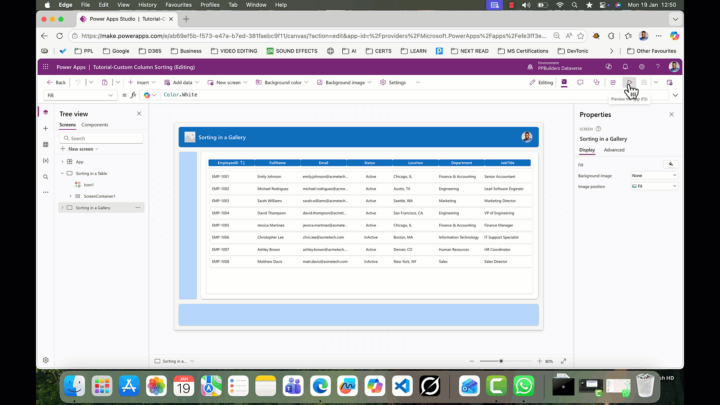Open Settings in command bar
This screenshot has width=720, height=405.
(x=393, y=83)
